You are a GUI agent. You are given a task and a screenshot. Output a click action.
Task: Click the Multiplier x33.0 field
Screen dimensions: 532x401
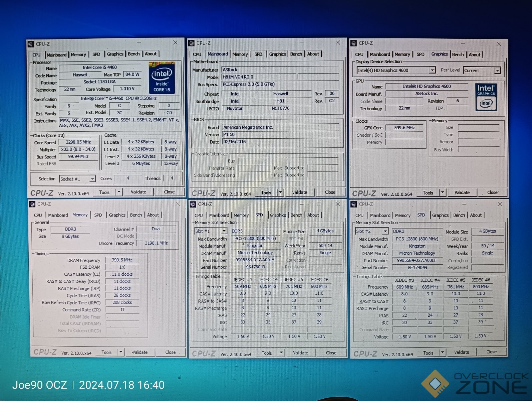coord(78,149)
